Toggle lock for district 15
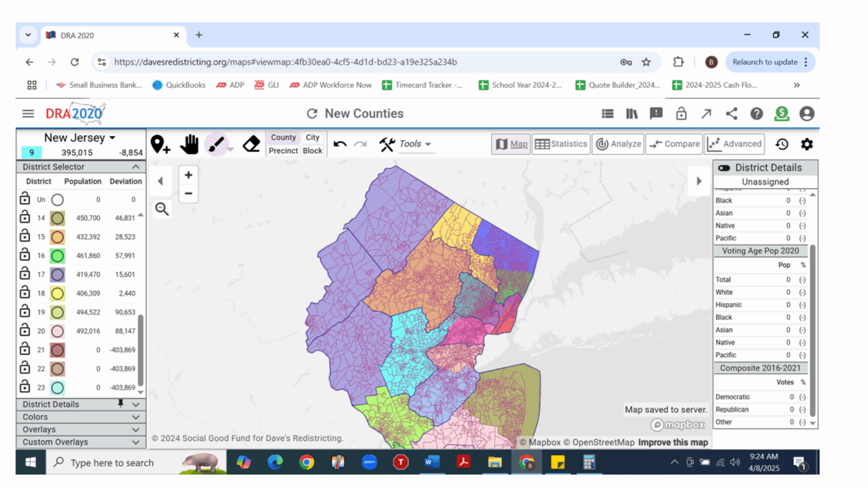 [x=25, y=236]
